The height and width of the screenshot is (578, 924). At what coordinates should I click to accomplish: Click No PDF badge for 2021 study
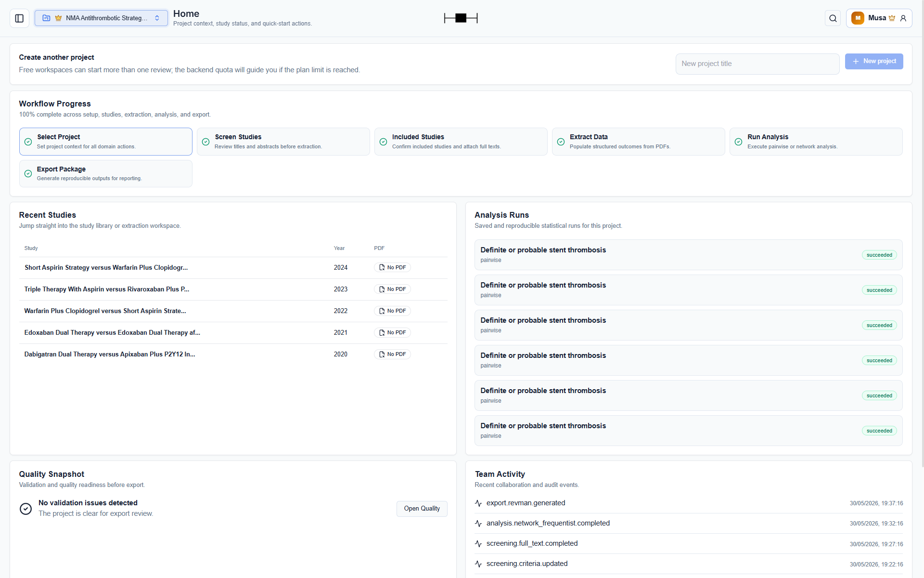[392, 333]
